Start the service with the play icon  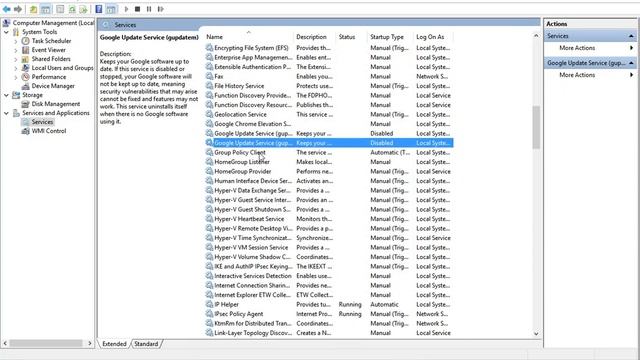[x=126, y=9]
